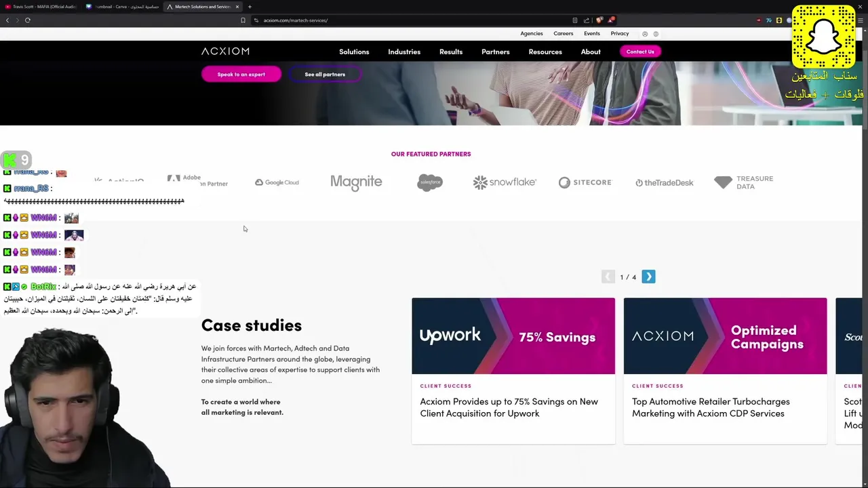Click the Magnite partner logo
Viewport: 868px width, 488px height.
click(356, 182)
